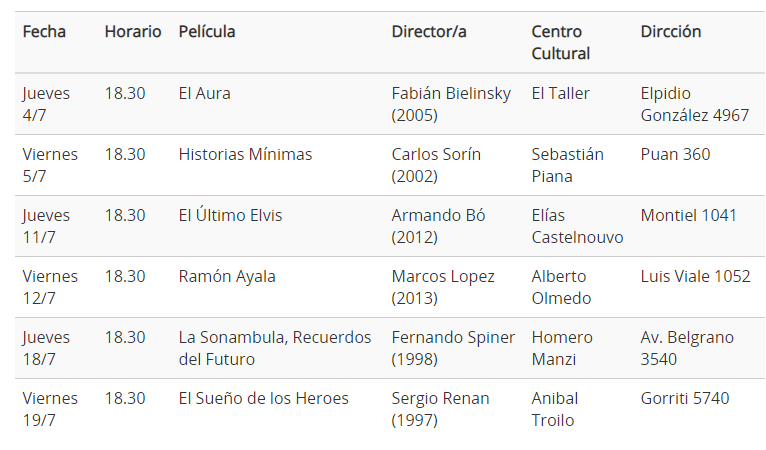Click the Director/a column header
Viewport: 766px width, 450px height.
click(x=428, y=32)
